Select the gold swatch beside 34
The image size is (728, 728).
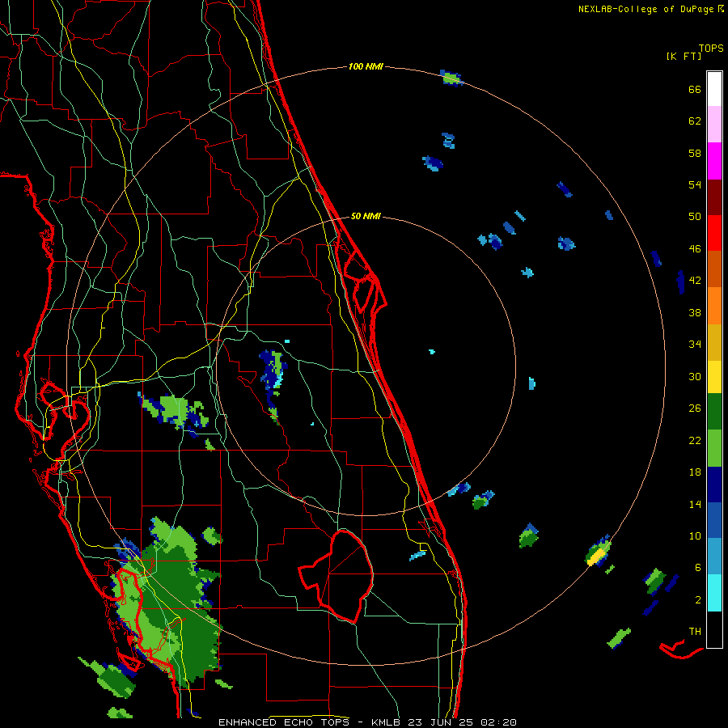[714, 342]
